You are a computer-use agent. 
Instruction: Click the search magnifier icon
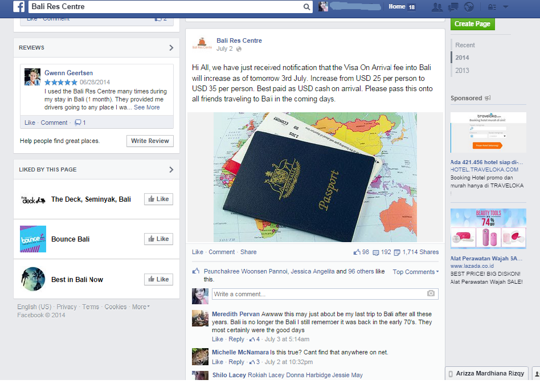306,7
